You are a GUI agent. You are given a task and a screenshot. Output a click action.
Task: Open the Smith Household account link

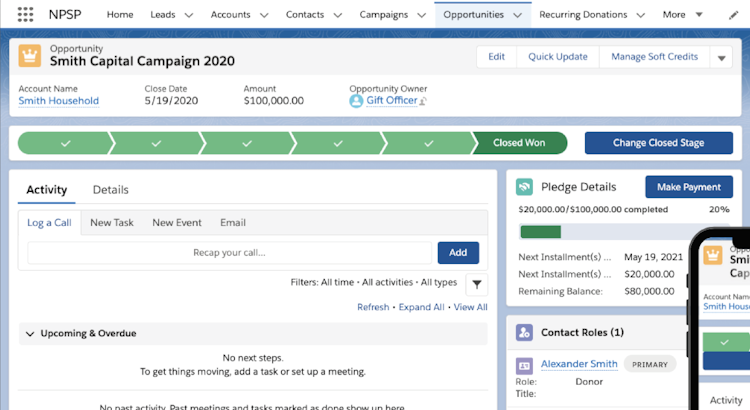[58, 101]
